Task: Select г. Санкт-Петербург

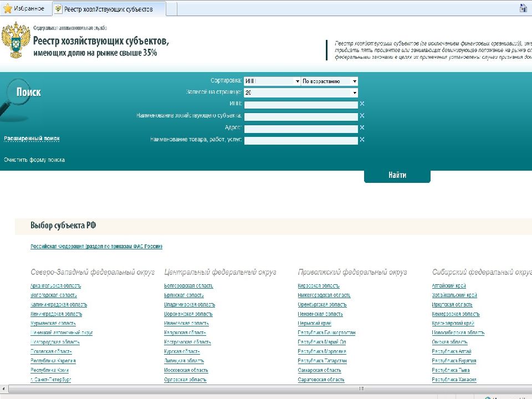Action: [x=51, y=380]
